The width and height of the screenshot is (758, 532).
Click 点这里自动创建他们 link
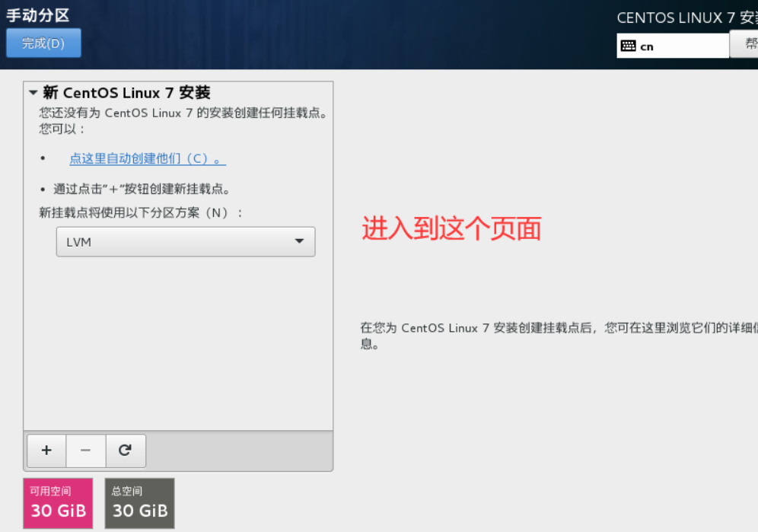[148, 158]
